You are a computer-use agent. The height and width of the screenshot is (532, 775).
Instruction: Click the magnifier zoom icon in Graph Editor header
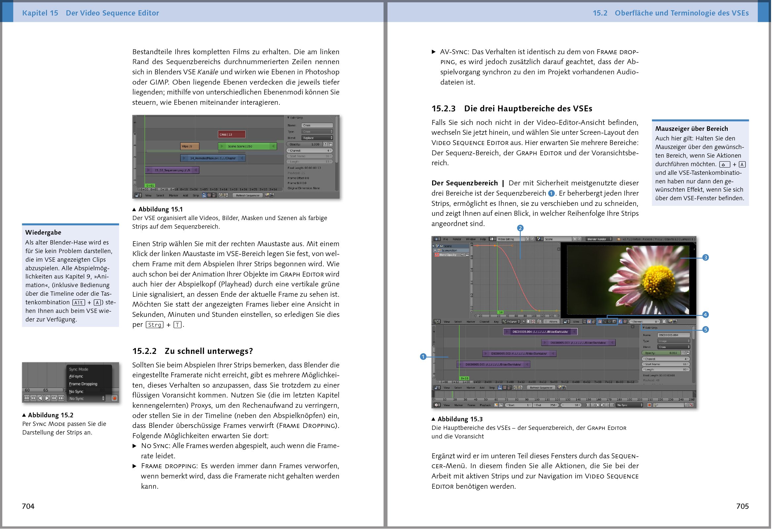pyautogui.click(x=540, y=322)
